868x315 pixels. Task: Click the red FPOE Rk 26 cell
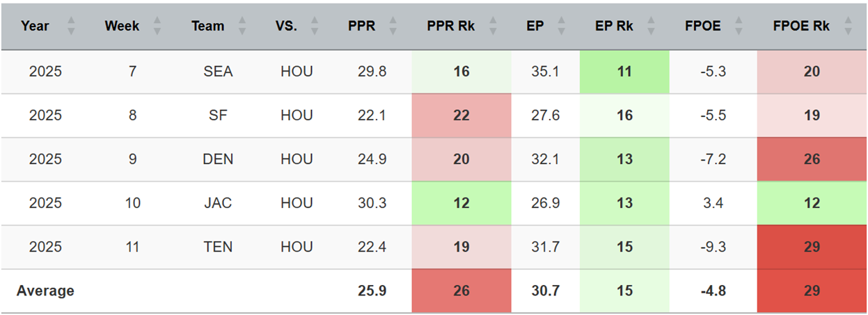pyautogui.click(x=812, y=159)
